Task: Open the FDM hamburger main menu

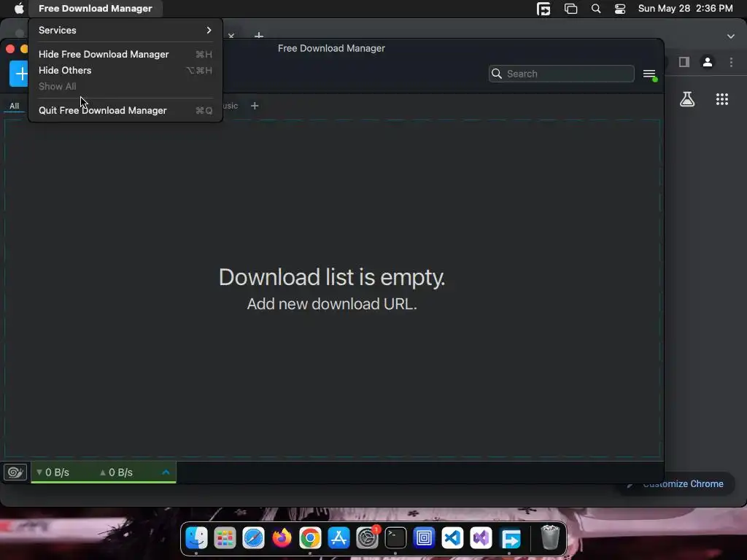Action: [x=649, y=74]
